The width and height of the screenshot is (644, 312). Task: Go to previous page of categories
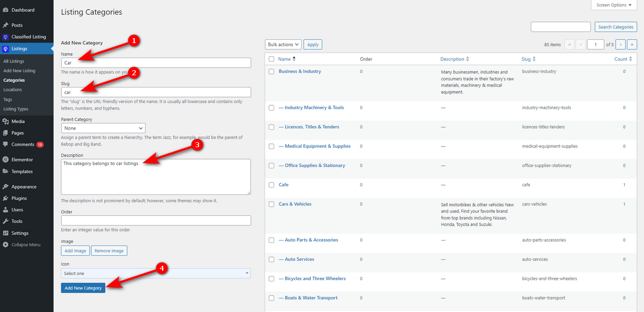580,45
